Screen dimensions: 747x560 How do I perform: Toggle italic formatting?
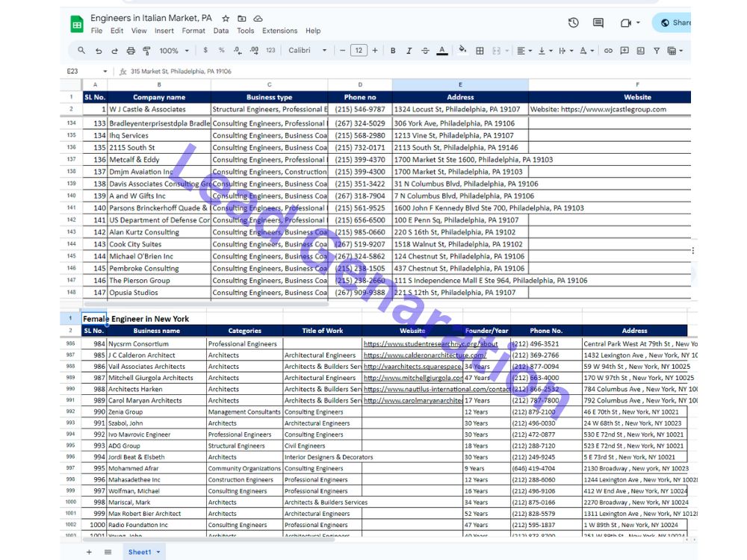tap(409, 51)
